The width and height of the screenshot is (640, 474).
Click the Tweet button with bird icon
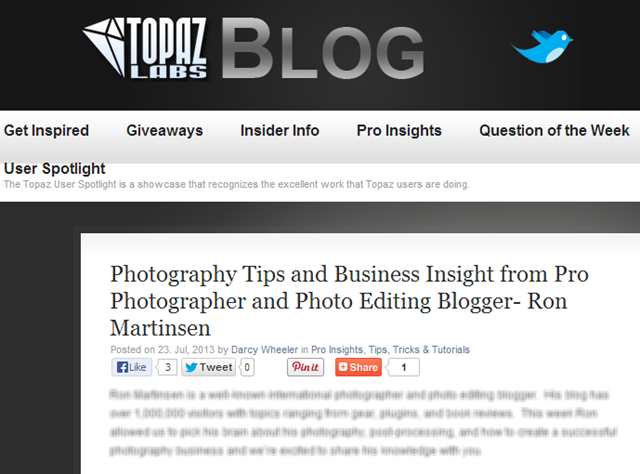(209, 367)
